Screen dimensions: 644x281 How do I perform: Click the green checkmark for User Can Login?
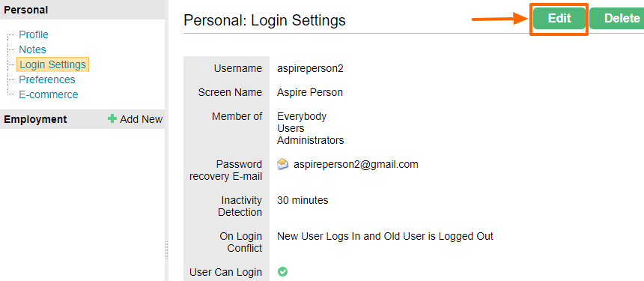click(x=282, y=271)
